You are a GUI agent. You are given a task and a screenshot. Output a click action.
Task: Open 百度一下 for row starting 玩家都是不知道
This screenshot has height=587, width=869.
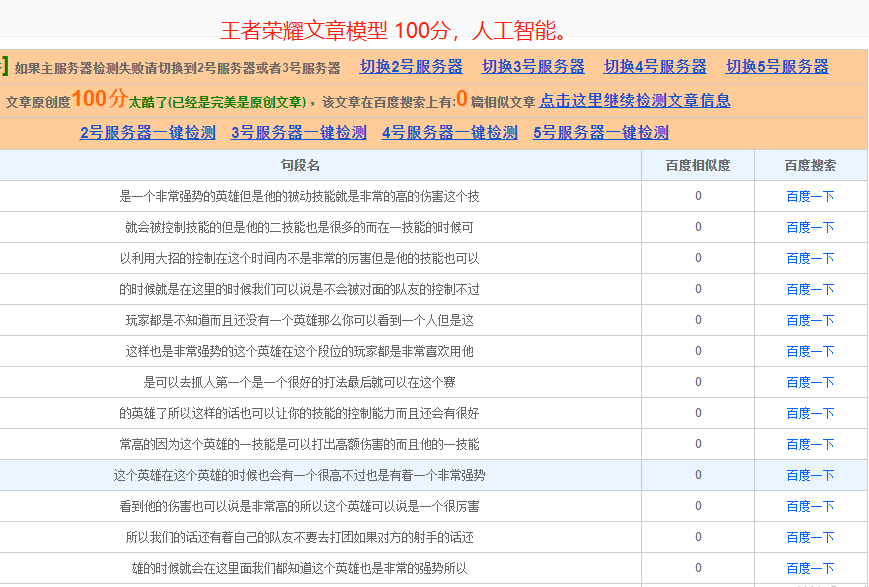click(x=810, y=321)
